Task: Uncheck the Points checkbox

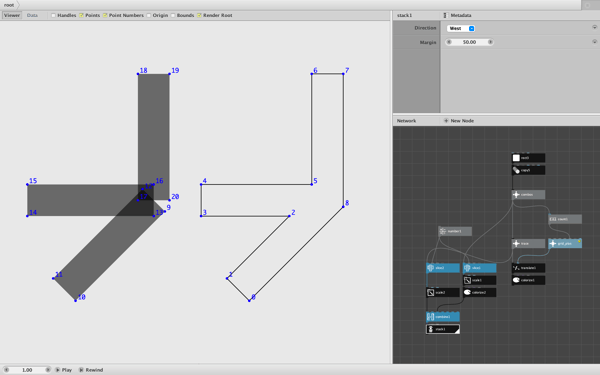Action: coord(81,15)
